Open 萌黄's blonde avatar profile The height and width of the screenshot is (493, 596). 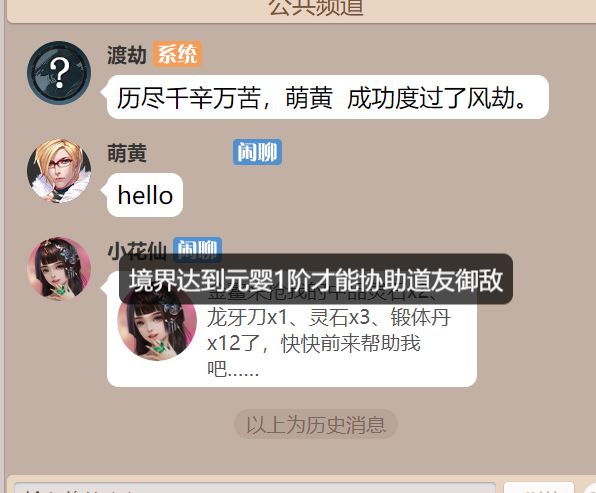[x=59, y=171]
